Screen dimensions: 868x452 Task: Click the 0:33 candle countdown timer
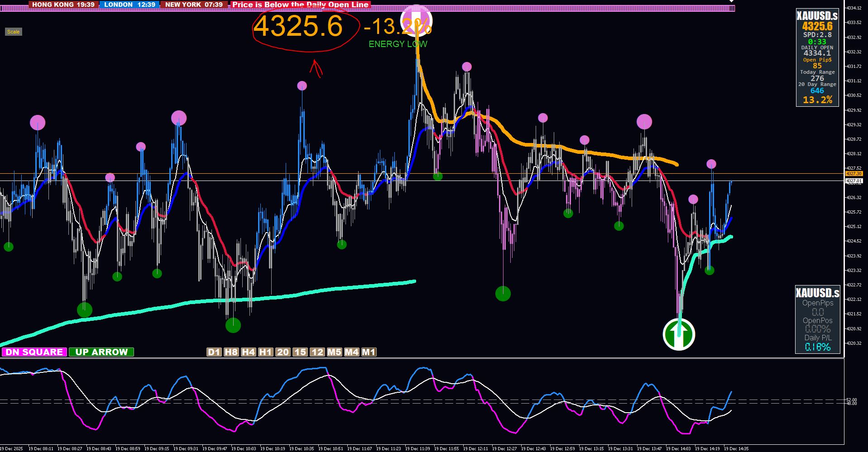[x=817, y=42]
